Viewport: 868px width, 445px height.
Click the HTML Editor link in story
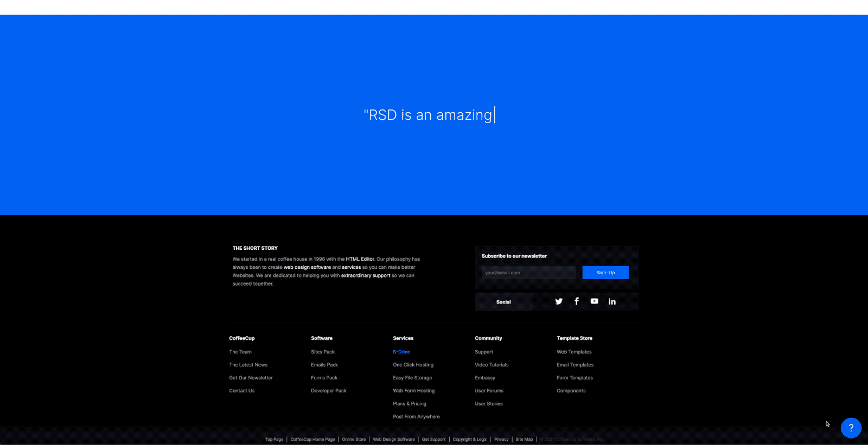[x=360, y=259]
